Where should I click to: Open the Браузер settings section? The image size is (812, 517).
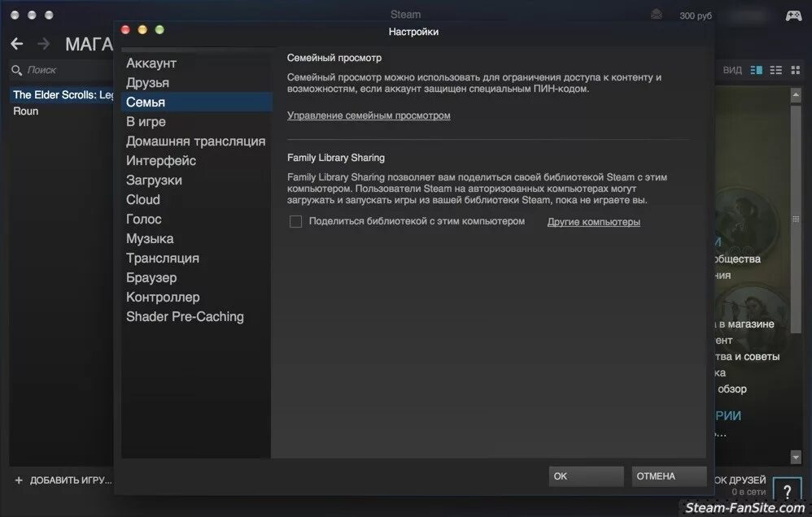151,278
